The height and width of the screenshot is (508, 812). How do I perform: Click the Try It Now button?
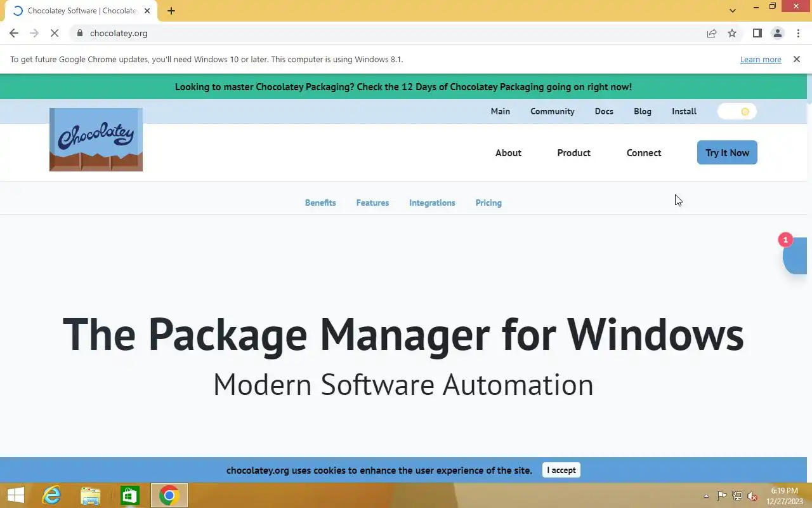[727, 152]
